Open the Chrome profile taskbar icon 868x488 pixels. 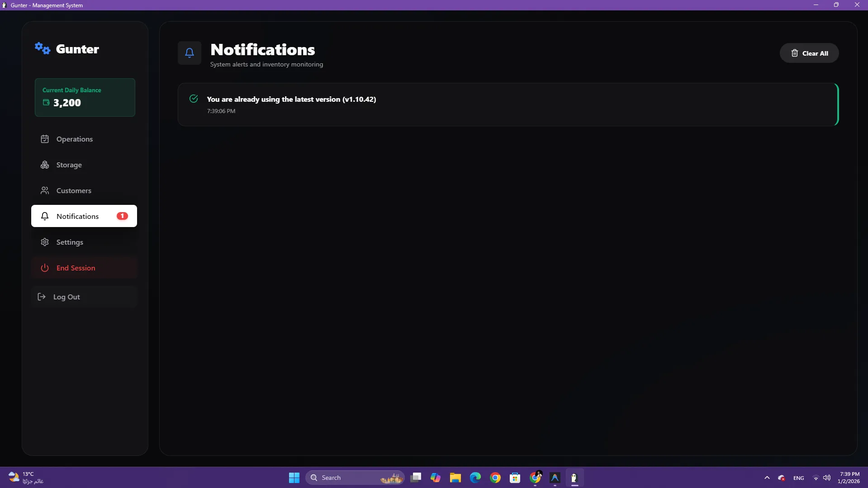click(535, 478)
